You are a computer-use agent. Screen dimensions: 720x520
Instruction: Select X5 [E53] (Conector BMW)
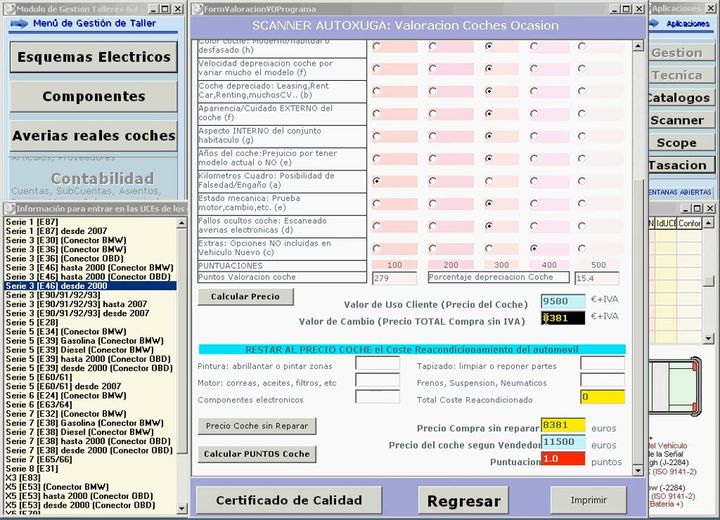[x=57, y=487]
